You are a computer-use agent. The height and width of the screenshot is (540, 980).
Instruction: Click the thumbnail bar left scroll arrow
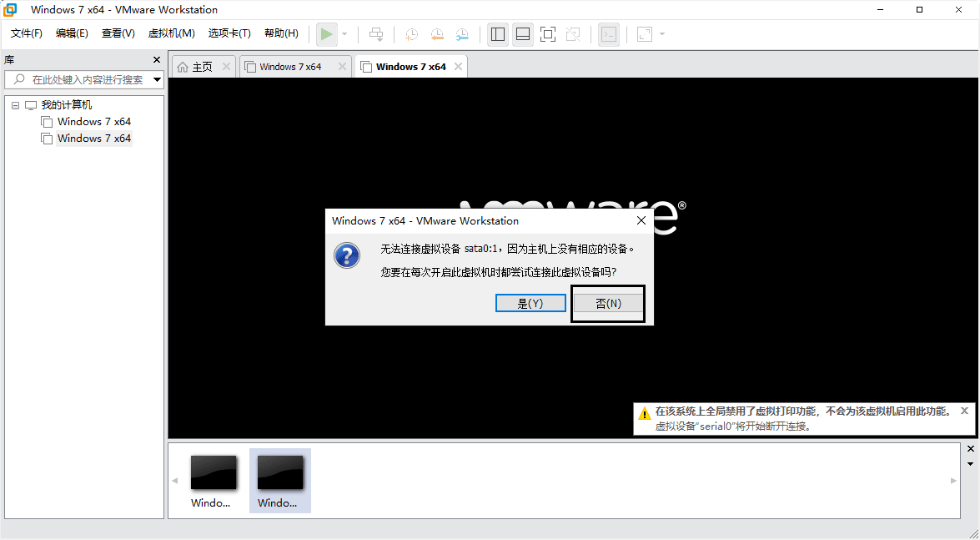[175, 481]
